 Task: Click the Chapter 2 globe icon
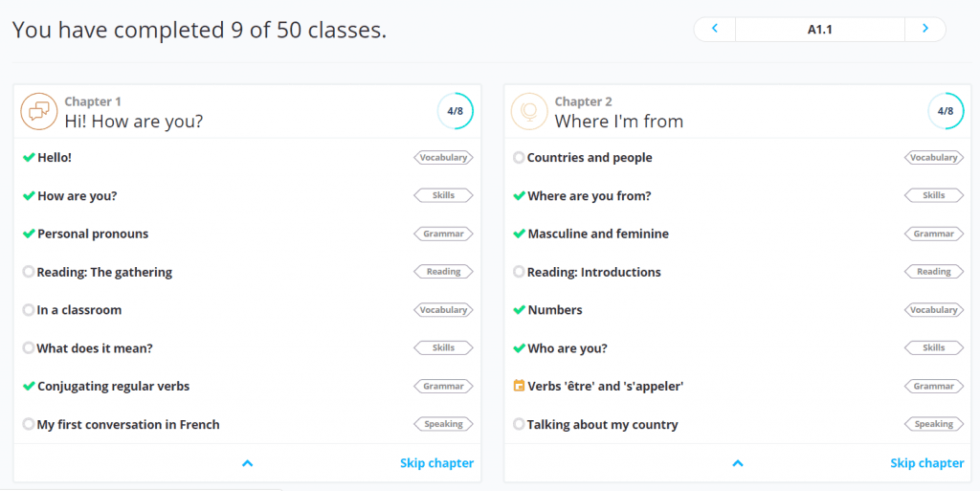coord(528,111)
